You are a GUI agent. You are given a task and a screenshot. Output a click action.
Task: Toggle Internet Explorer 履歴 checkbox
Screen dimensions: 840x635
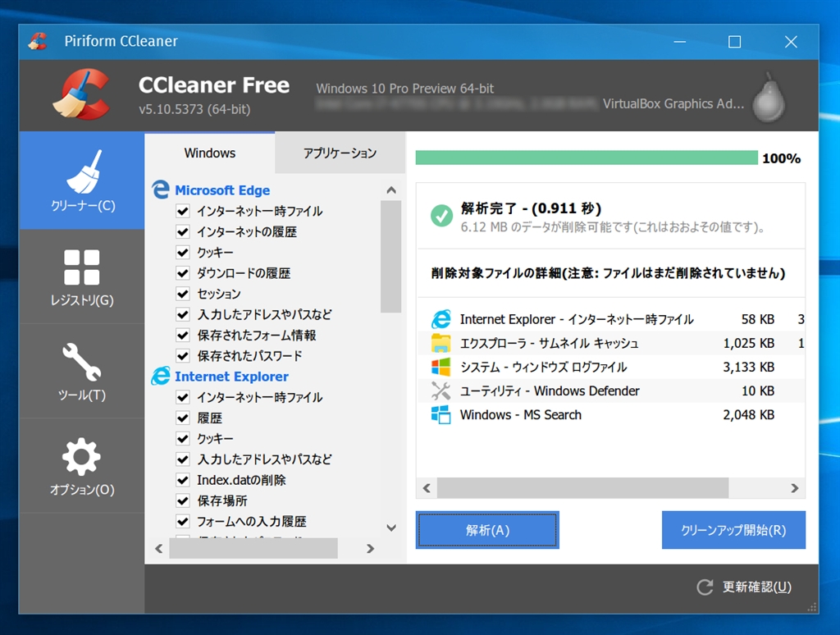[x=183, y=418]
